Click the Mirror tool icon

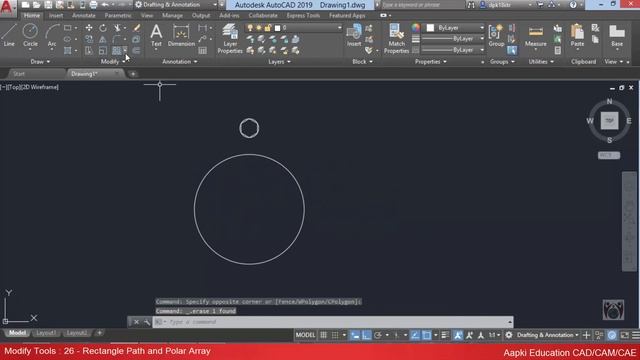coord(103,39)
